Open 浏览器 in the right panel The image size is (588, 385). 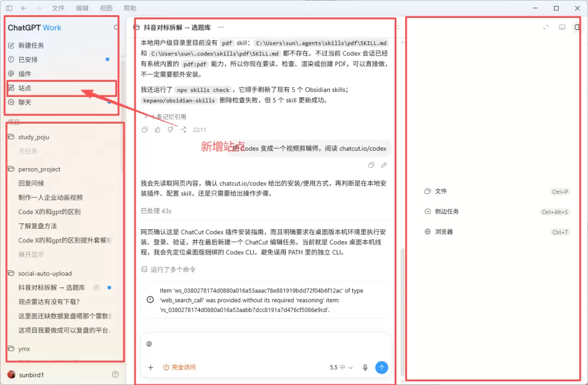pyautogui.click(x=497, y=232)
